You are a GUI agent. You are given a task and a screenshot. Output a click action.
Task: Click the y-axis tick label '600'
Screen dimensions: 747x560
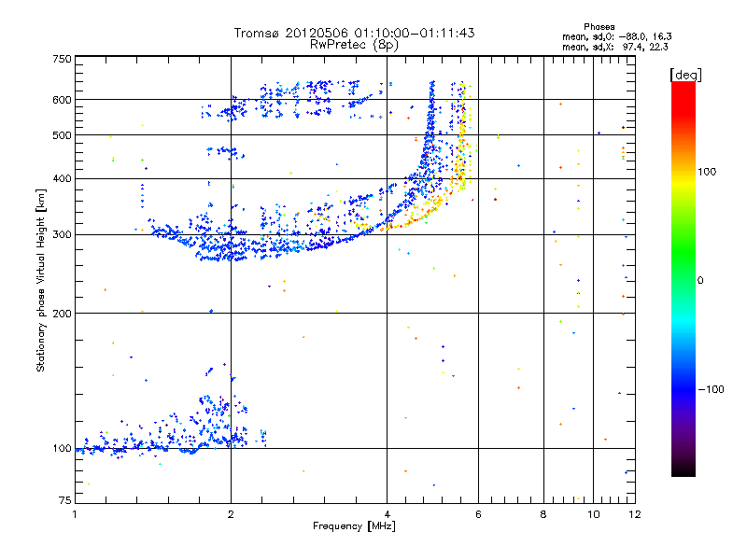coord(62,100)
